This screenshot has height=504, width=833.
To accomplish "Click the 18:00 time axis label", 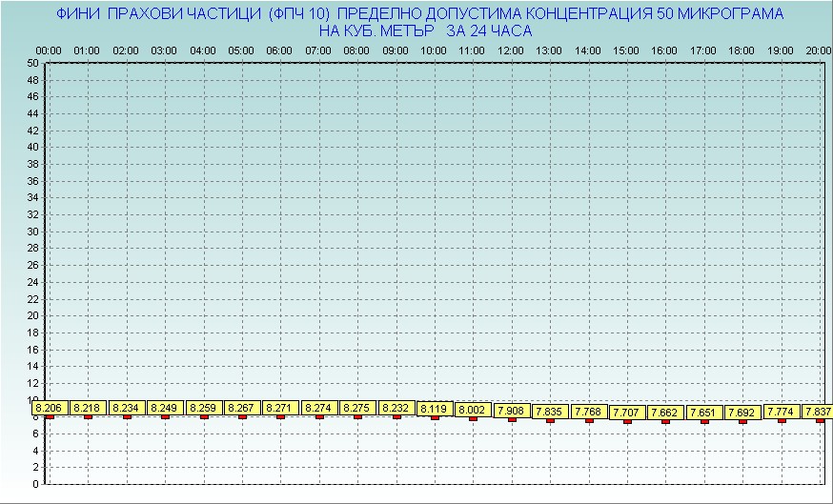I will [742, 51].
